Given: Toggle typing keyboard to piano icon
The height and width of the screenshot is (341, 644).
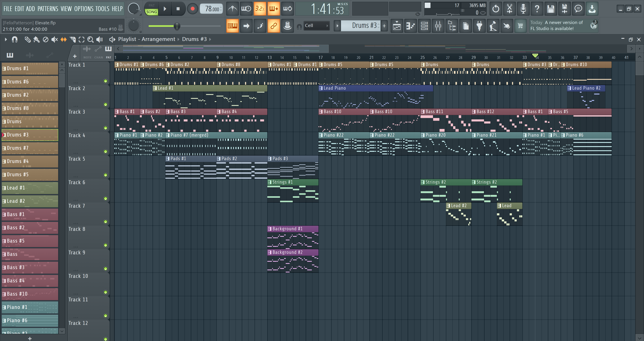Looking at the screenshot, I should point(232,26).
